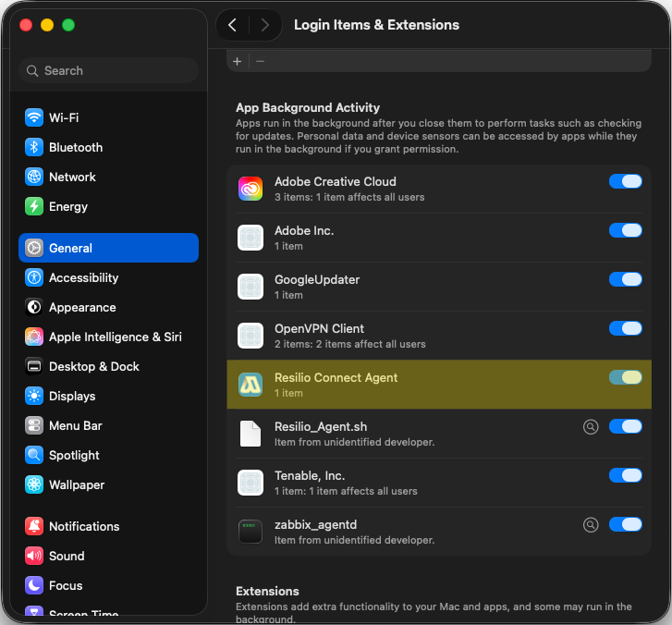Click the Appearance icon in sidebar
Screen dimensions: 672x625
tap(34, 307)
